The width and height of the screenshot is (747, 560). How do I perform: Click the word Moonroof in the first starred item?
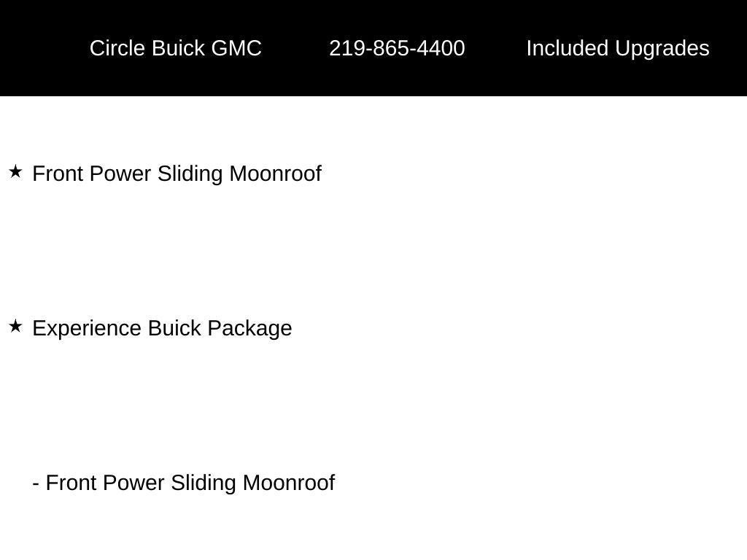275,174
